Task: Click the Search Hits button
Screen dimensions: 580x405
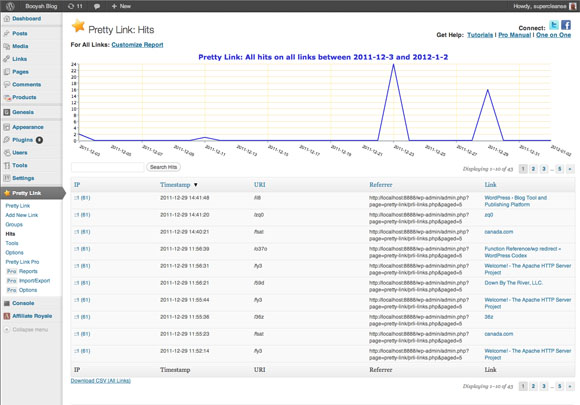Action: click(163, 167)
